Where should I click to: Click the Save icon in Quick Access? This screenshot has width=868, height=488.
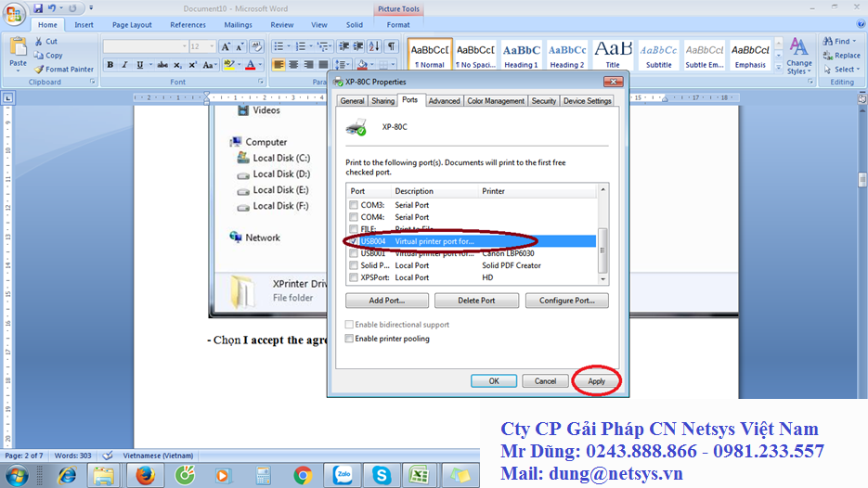tap(38, 8)
